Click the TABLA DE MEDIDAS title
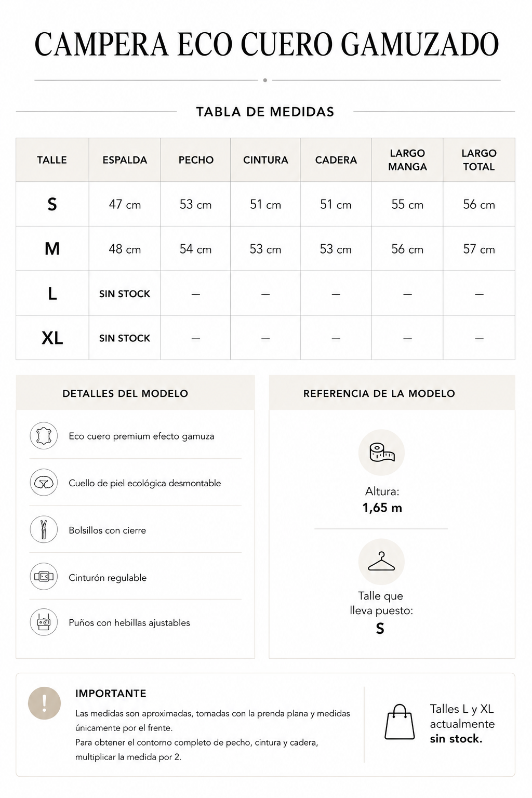The width and height of the screenshot is (532, 798). point(265,112)
